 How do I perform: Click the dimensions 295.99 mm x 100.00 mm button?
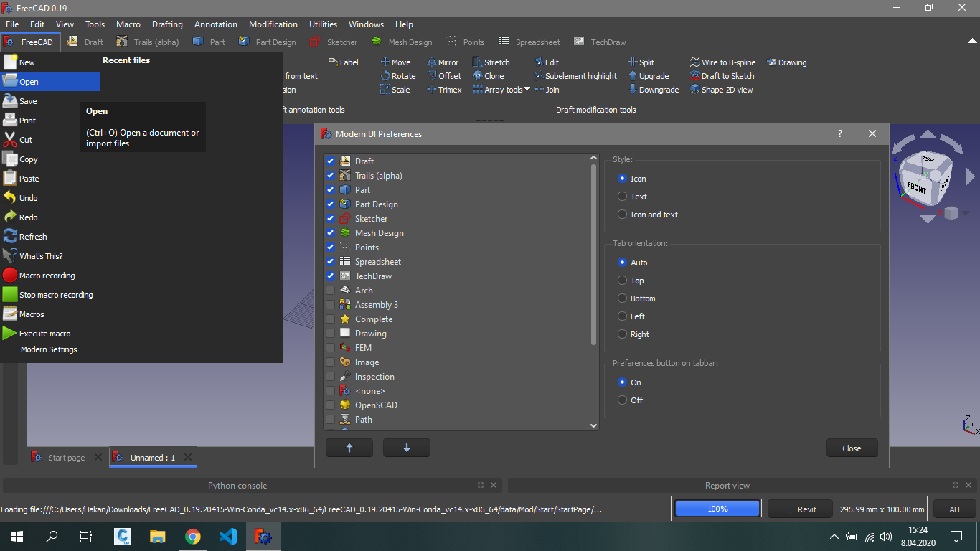(x=882, y=509)
